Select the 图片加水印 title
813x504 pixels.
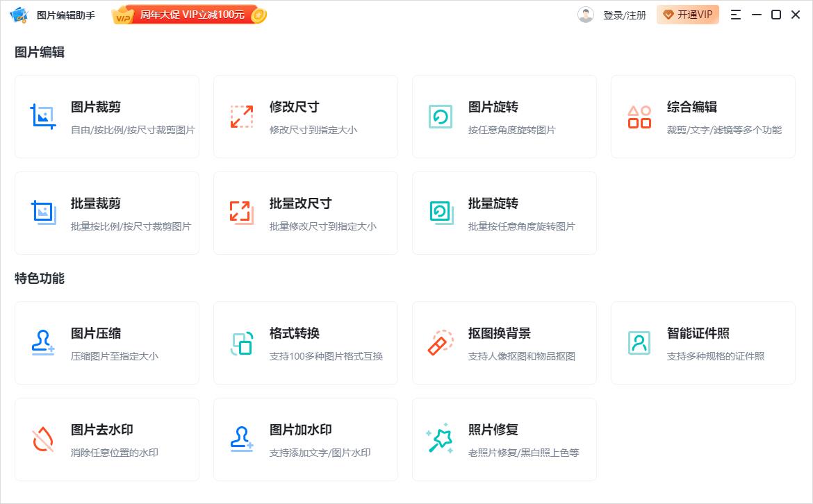[x=300, y=430]
